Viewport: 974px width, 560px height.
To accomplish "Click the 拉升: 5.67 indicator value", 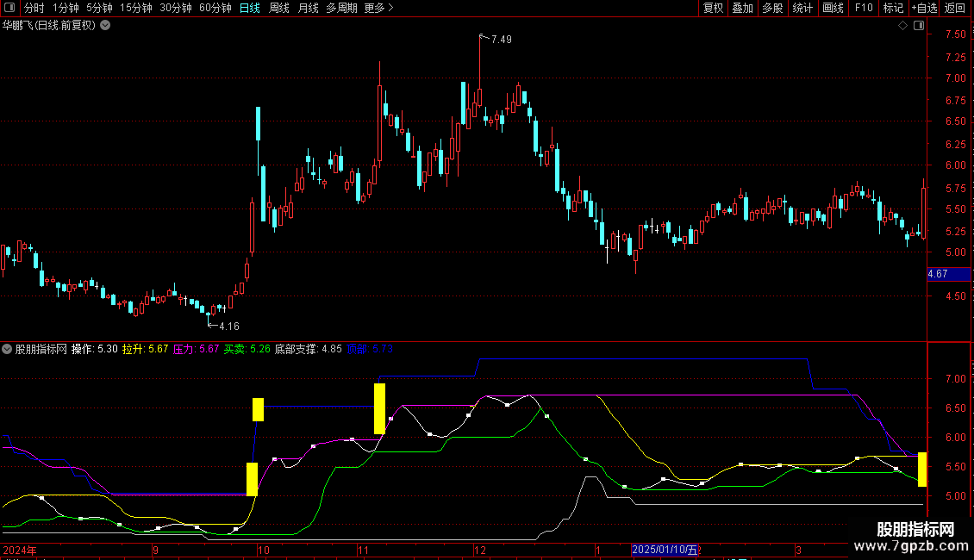I will click(x=145, y=349).
